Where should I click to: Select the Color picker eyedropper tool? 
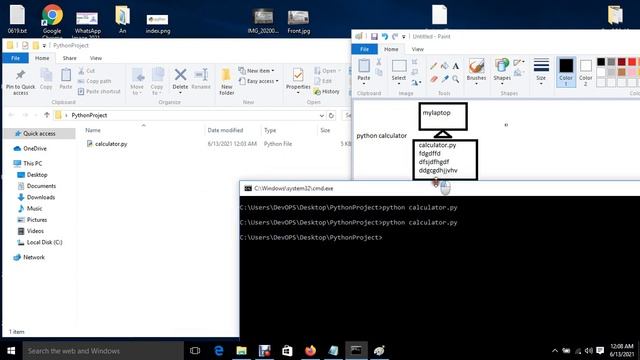[444, 79]
